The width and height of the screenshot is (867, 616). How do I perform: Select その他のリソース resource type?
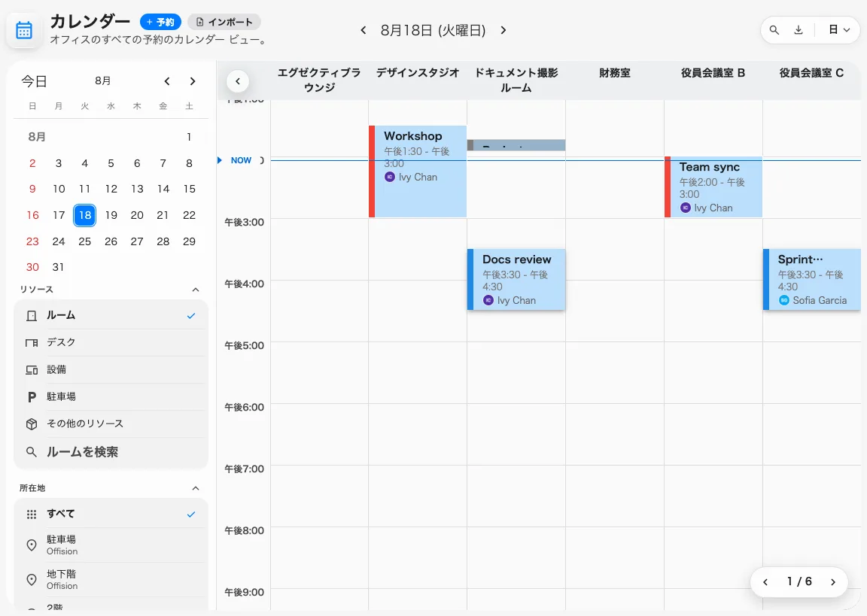click(x=111, y=423)
